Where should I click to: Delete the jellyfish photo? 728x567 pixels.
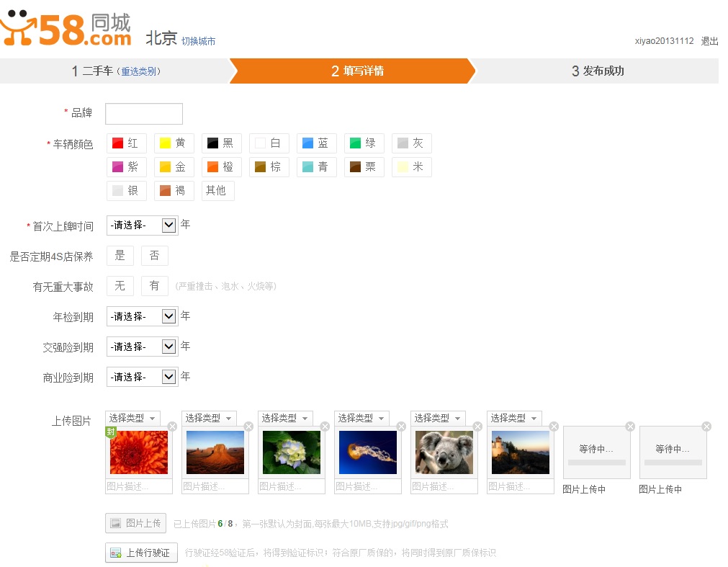tap(401, 427)
